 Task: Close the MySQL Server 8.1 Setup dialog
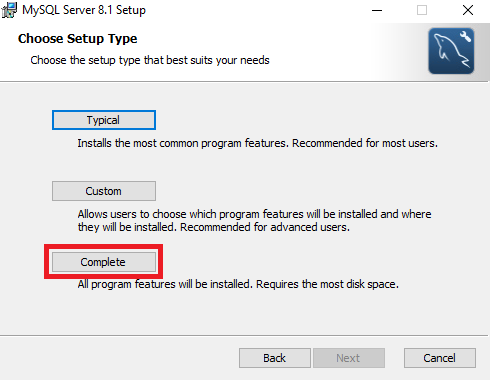(x=468, y=10)
